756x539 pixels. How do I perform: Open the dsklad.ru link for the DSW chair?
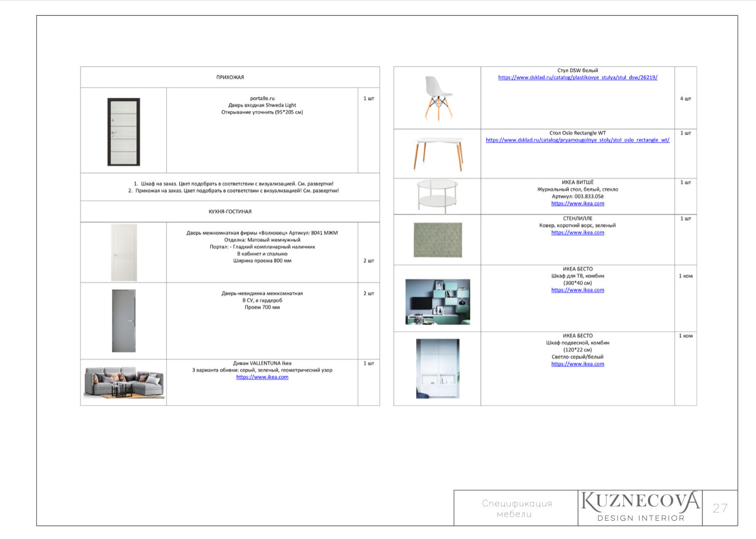[578, 77]
